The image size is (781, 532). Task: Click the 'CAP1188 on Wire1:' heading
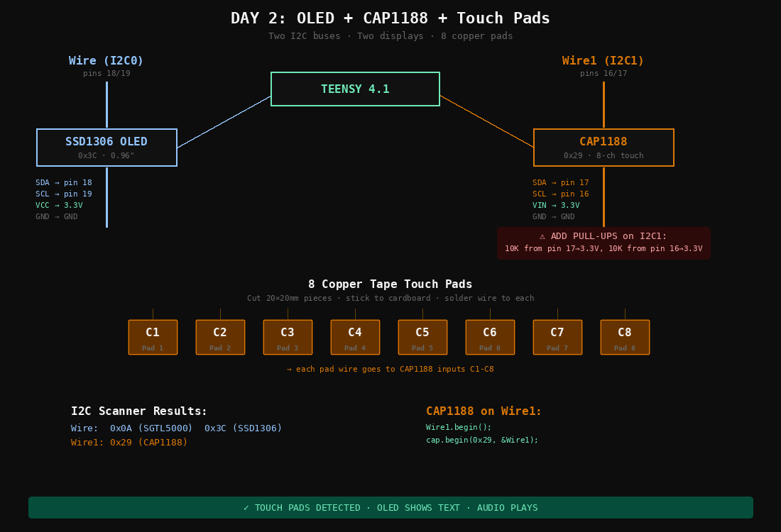click(483, 411)
